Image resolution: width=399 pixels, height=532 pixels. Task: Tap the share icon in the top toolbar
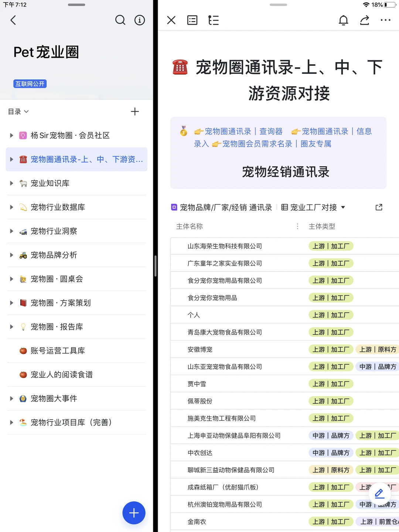(x=365, y=20)
